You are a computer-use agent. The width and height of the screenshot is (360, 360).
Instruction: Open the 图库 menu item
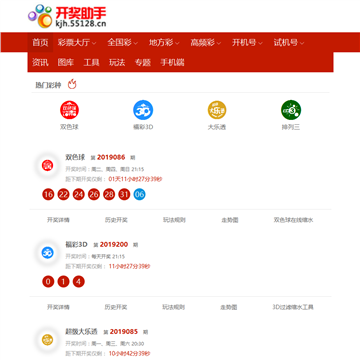(x=66, y=62)
